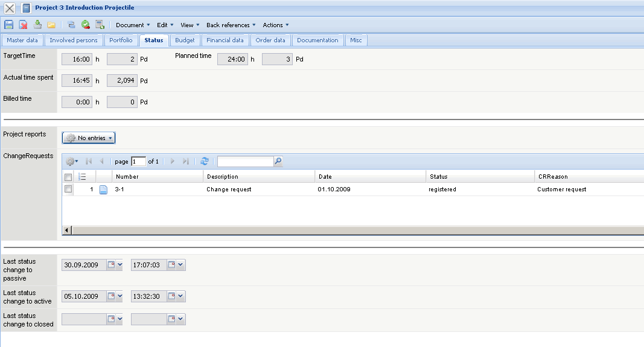Click the green check clock toolbar icon
The height and width of the screenshot is (347, 644).
[x=86, y=25]
